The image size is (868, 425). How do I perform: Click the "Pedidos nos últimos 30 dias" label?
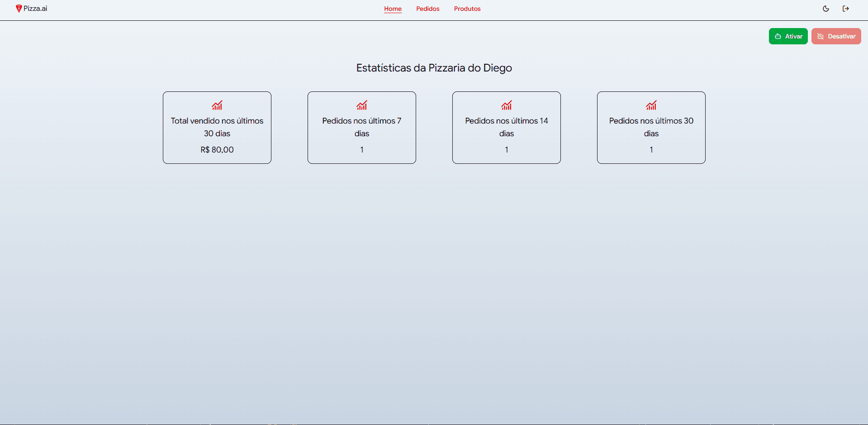[x=651, y=127]
